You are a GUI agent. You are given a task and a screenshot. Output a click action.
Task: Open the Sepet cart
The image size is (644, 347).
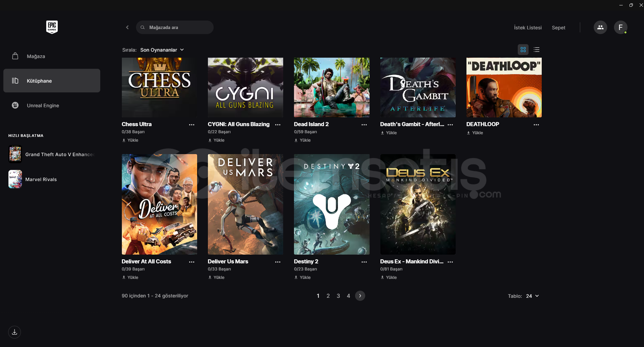click(558, 28)
